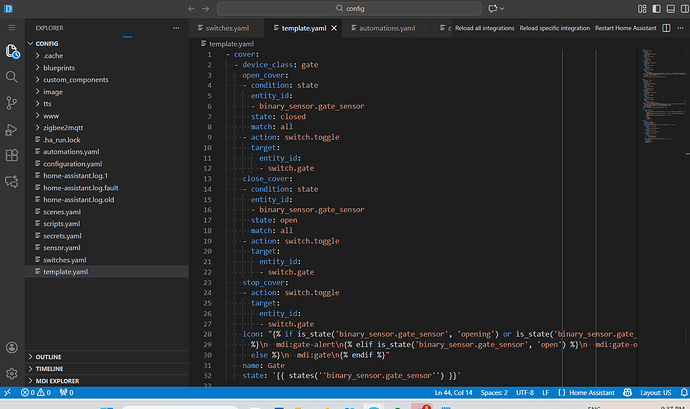
Task: Toggle primary side bar visibility
Action: click(x=656, y=8)
